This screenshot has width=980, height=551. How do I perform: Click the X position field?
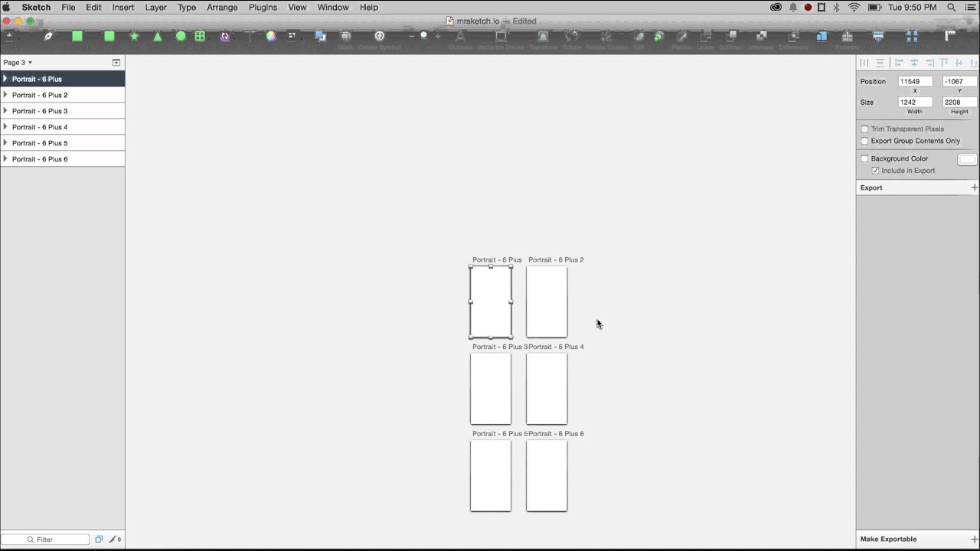tap(915, 81)
